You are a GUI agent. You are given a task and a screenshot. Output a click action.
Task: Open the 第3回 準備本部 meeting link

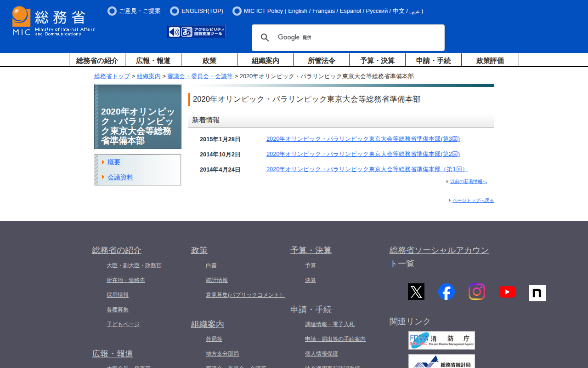click(363, 139)
